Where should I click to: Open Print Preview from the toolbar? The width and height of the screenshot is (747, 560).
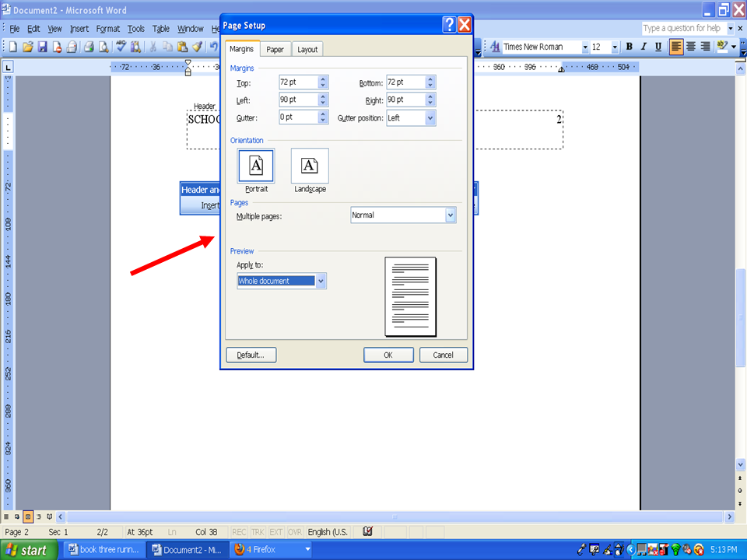103,47
